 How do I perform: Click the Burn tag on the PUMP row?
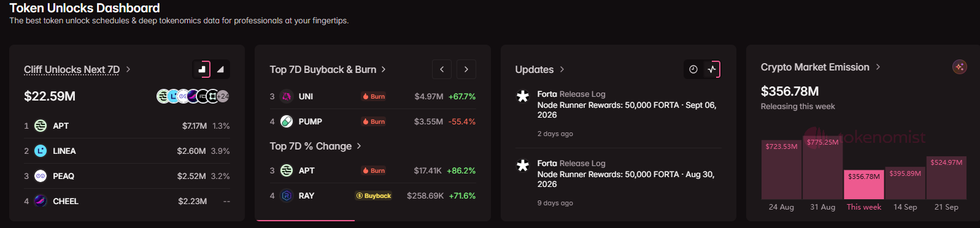(374, 121)
